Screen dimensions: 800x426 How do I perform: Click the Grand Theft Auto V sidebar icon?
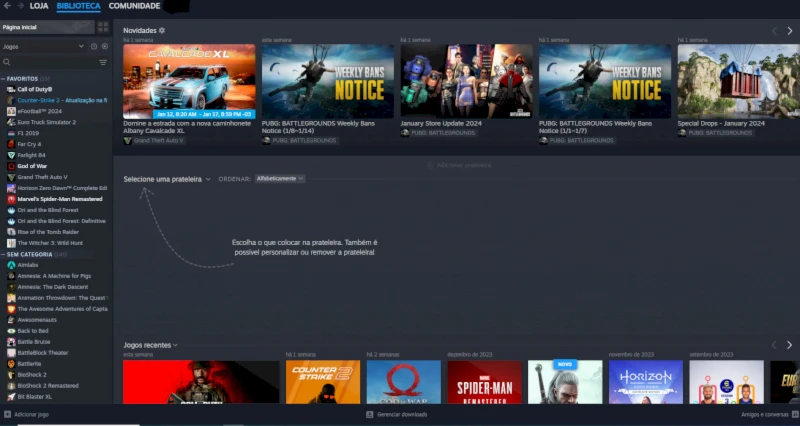click(11, 177)
